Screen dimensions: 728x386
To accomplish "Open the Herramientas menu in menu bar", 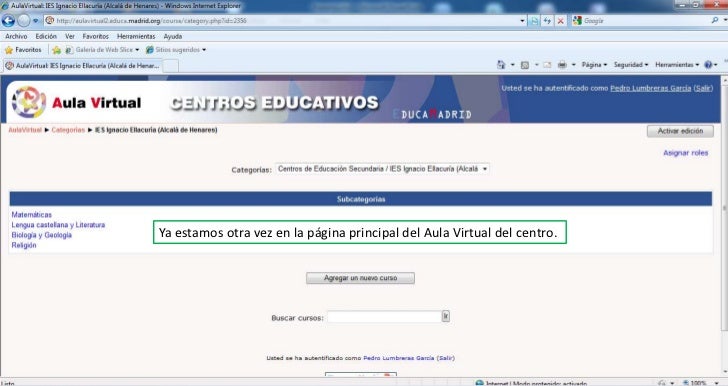I will click(x=136, y=36).
